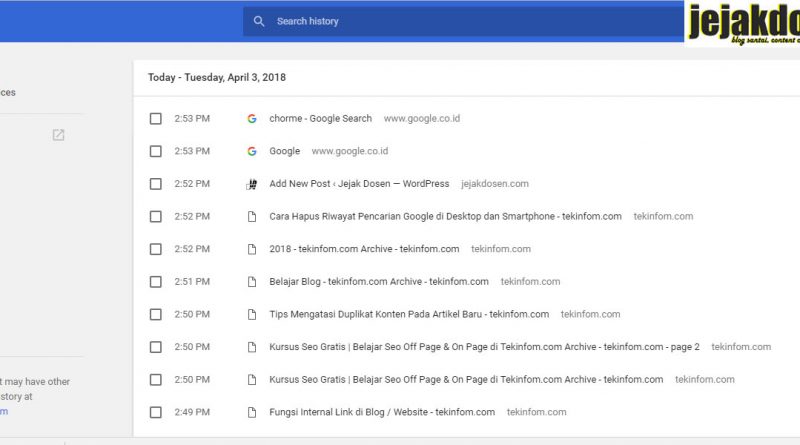Select checkbox for 2018 - tekinfom.com Archive
The image size is (800, 445).
[x=156, y=250]
